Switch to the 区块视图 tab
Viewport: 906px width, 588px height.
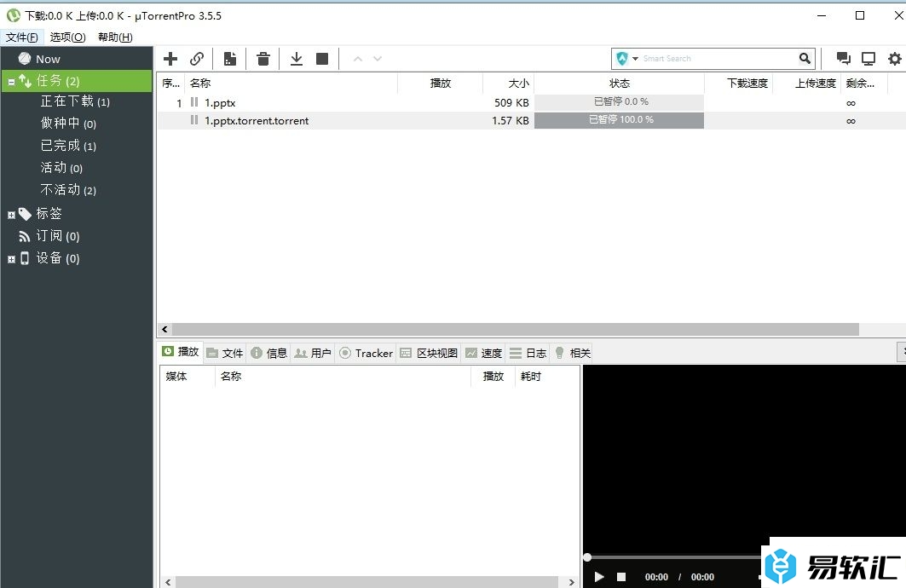tap(430, 353)
